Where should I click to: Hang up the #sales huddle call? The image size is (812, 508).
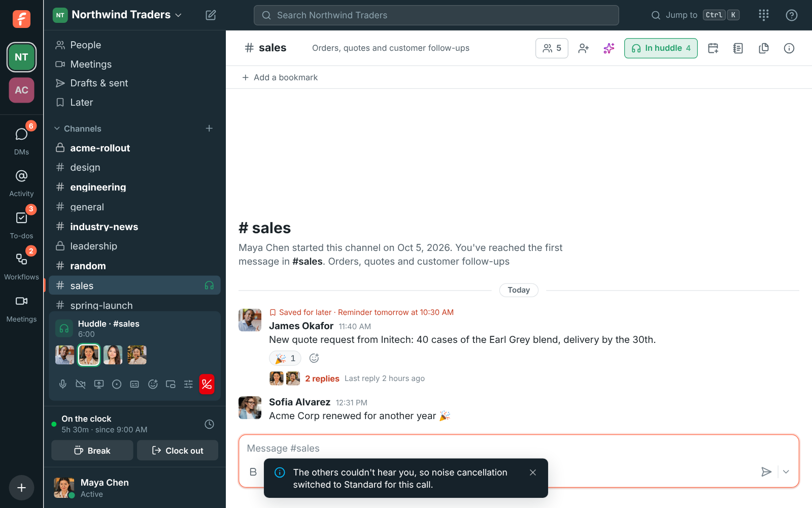pos(207,385)
